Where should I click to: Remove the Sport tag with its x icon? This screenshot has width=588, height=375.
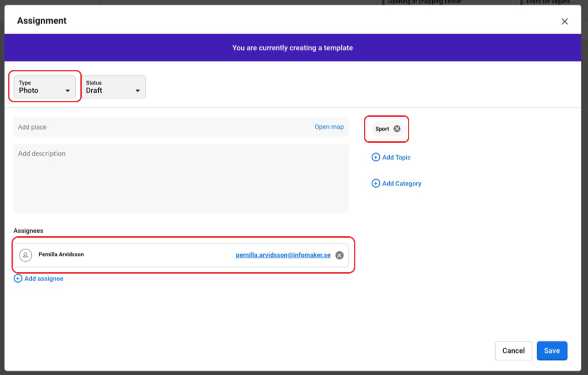397,129
